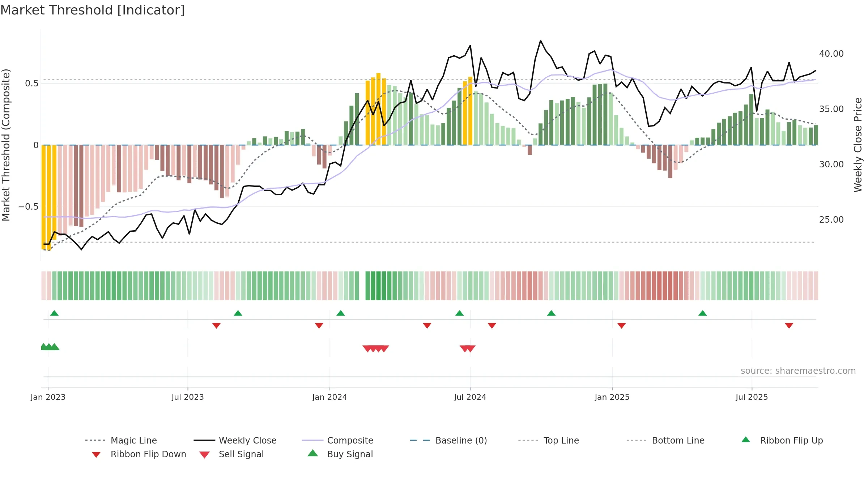Click the source: sharemaestro.com text
868x488 pixels.
coord(798,371)
